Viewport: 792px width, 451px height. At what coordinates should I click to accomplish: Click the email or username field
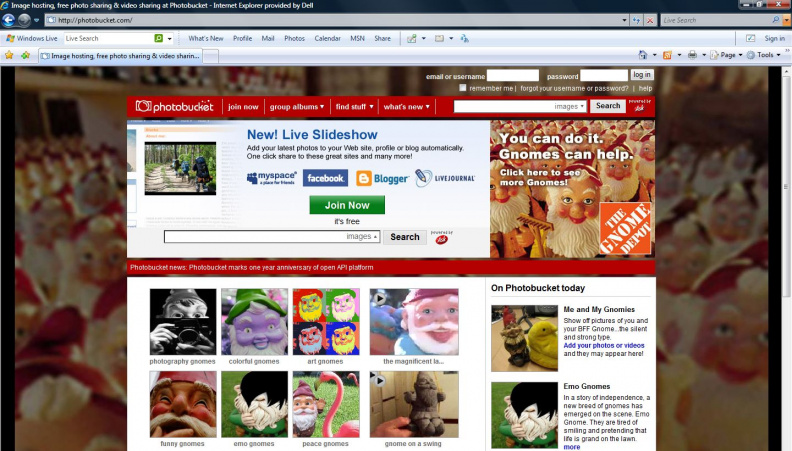(x=512, y=75)
